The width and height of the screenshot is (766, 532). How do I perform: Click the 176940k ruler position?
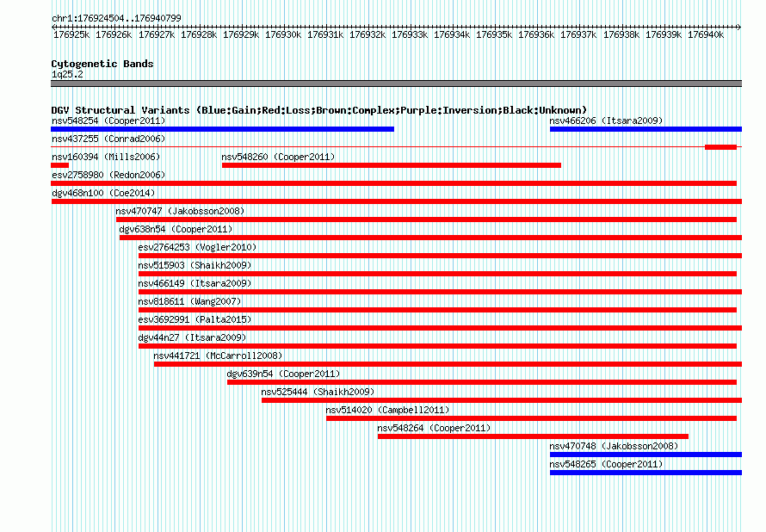pos(706,34)
